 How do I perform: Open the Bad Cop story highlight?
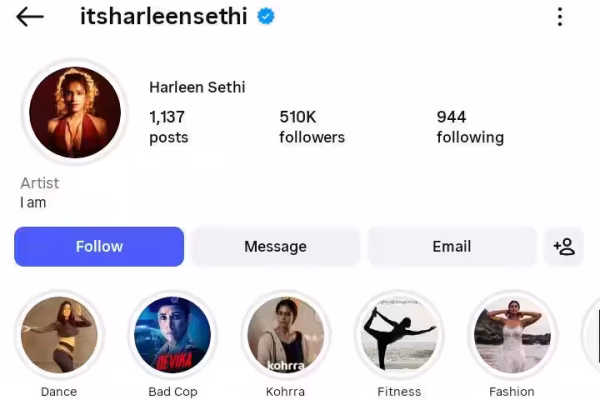coord(173,335)
